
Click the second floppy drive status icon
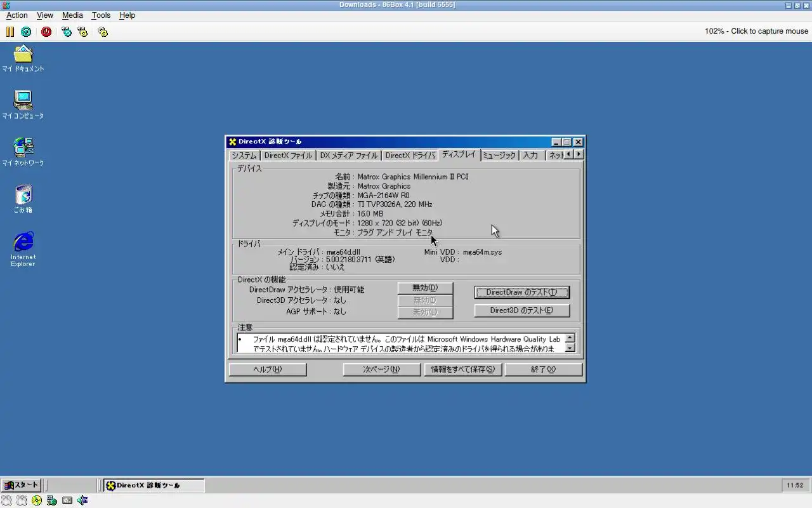click(22, 500)
